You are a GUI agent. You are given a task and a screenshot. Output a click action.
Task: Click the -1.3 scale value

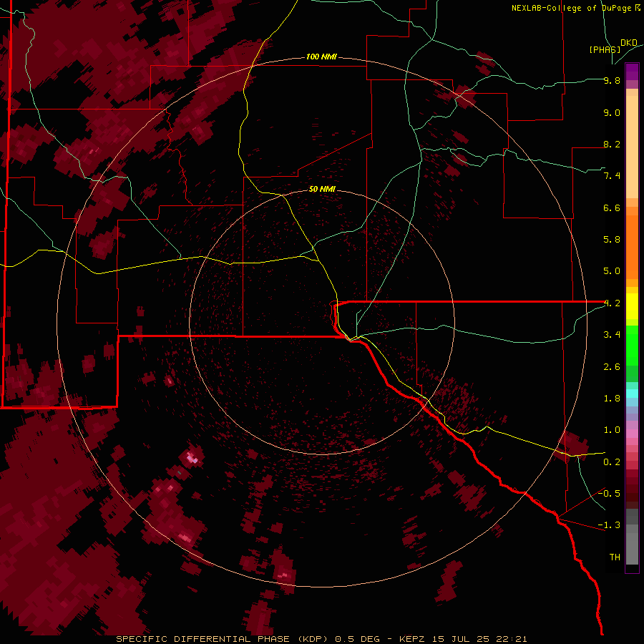(x=609, y=525)
